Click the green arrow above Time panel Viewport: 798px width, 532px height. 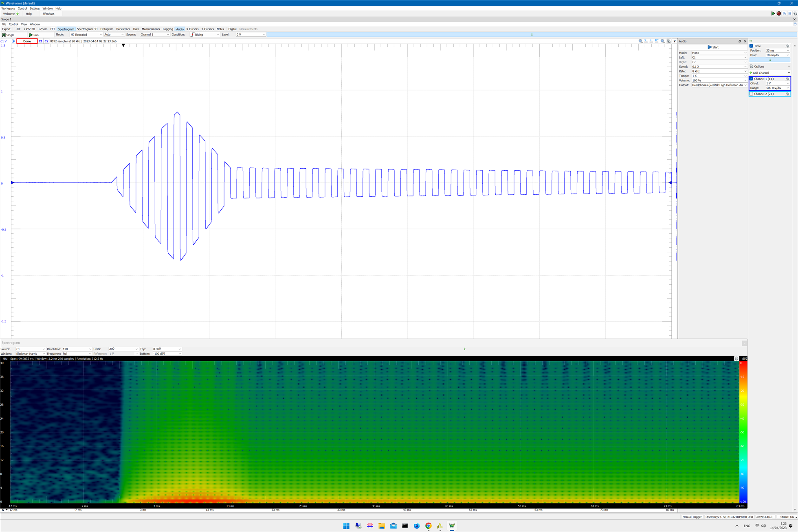[x=750, y=41]
